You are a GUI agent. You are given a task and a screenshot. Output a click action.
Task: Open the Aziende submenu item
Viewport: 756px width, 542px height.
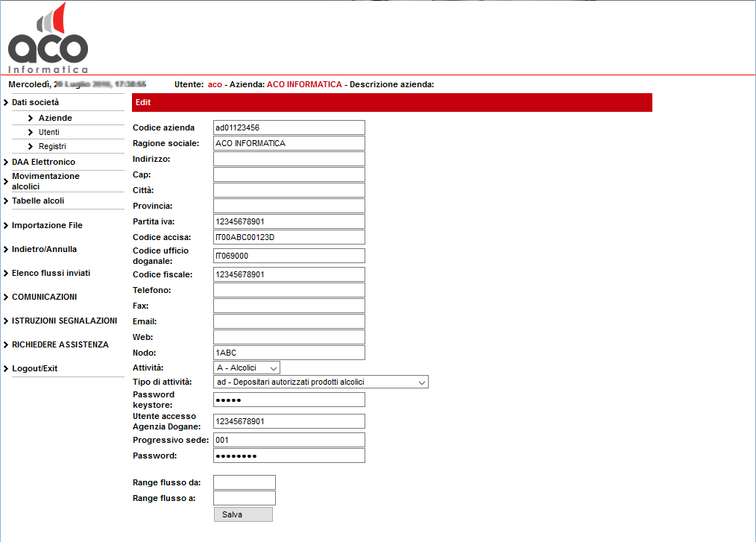point(55,119)
